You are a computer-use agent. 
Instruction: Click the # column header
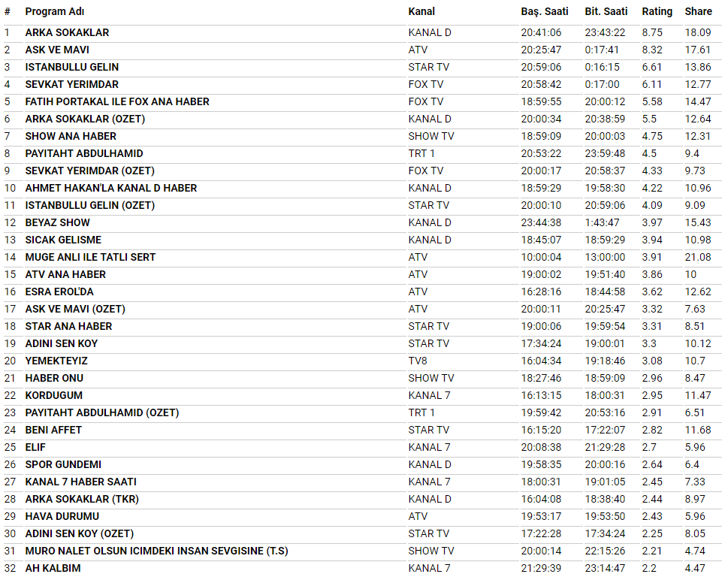pos(8,11)
